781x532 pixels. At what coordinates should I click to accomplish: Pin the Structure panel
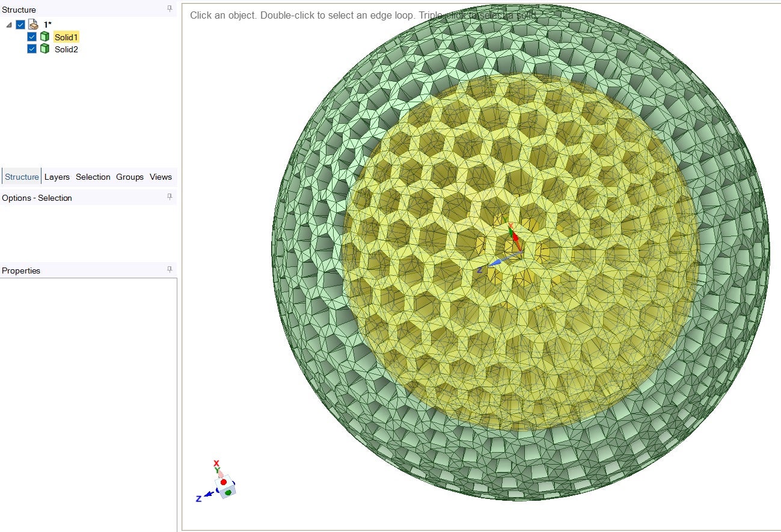coord(170,9)
